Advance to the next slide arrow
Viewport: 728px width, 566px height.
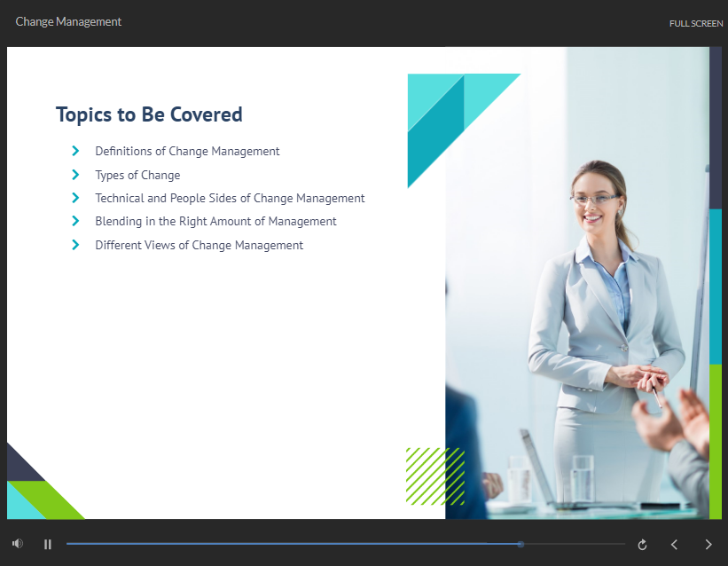(708, 544)
